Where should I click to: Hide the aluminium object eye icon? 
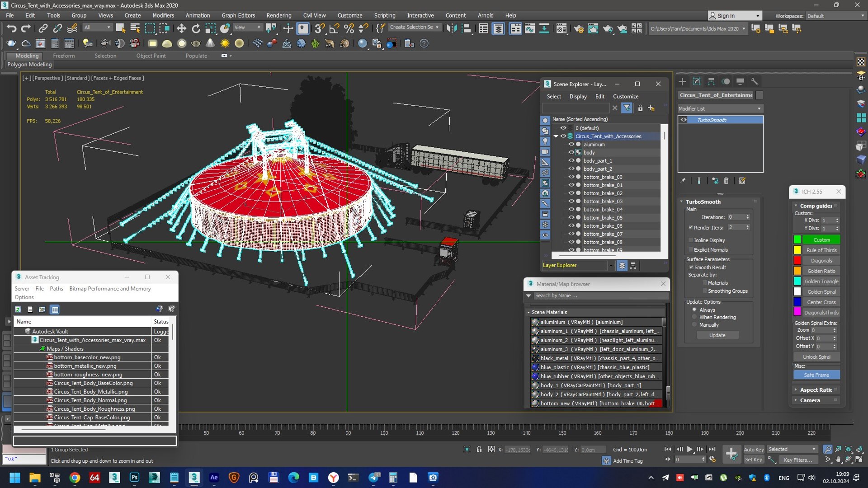point(571,144)
